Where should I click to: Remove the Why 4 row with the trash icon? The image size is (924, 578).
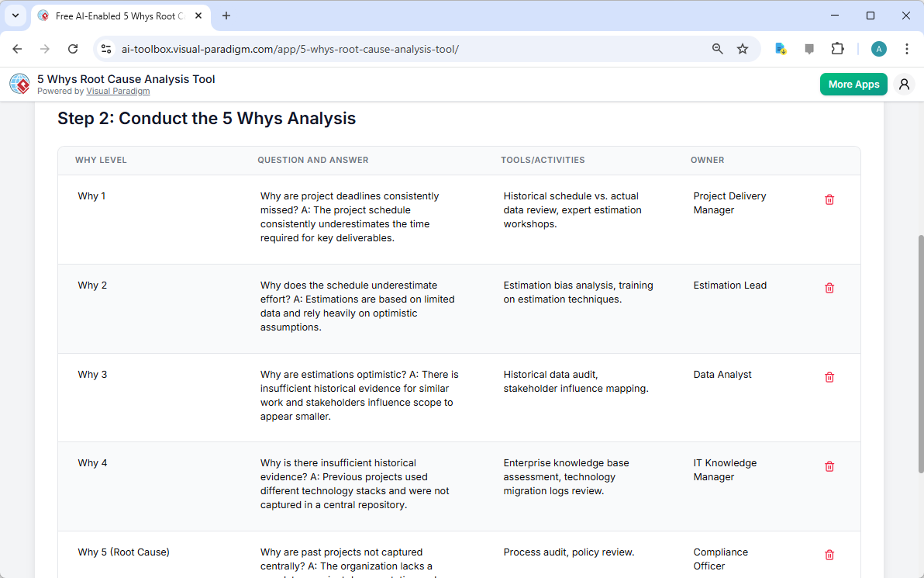[x=829, y=466]
